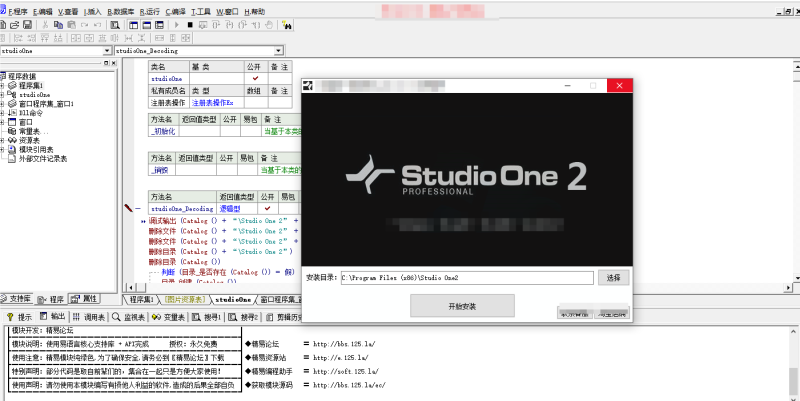The width and height of the screenshot is (800, 401).
Task: Switch to the 提示 output tab
Action: point(19,317)
